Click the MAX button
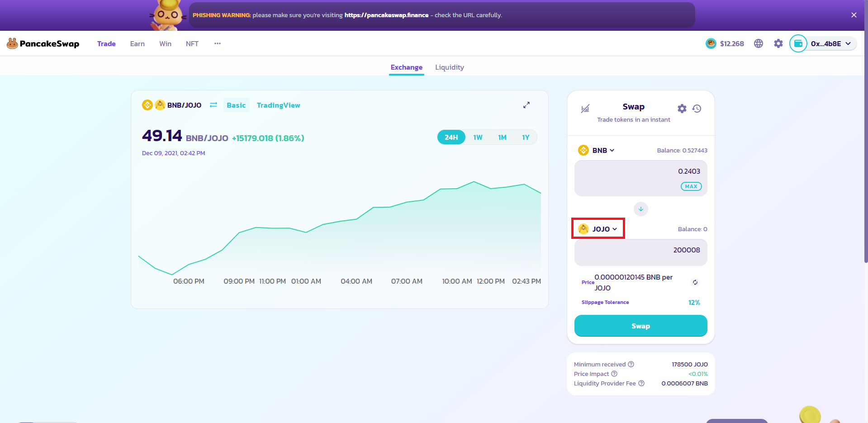Viewport: 868px width, 423px height. [x=691, y=186]
